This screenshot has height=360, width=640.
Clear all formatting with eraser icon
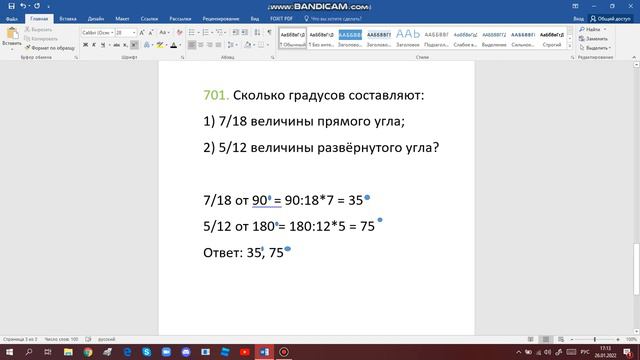click(x=179, y=32)
